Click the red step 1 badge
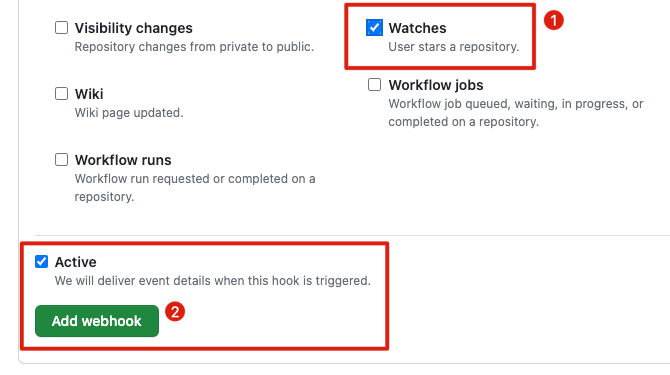 coord(553,20)
